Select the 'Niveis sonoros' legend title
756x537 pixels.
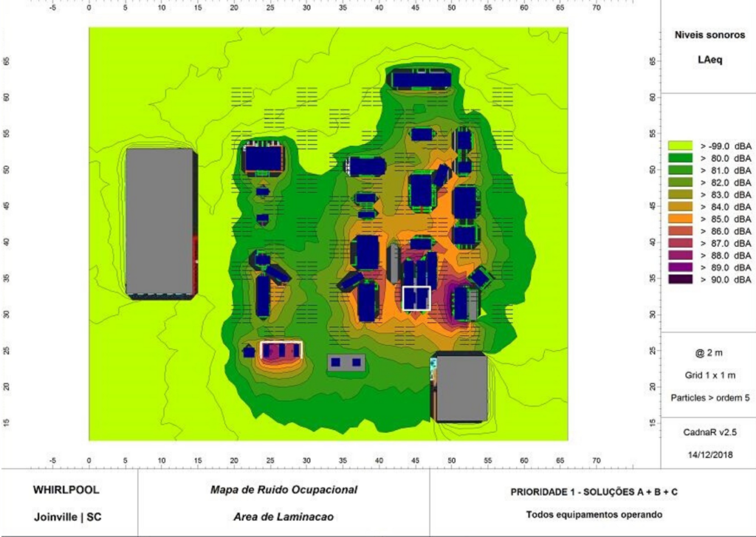(x=704, y=35)
